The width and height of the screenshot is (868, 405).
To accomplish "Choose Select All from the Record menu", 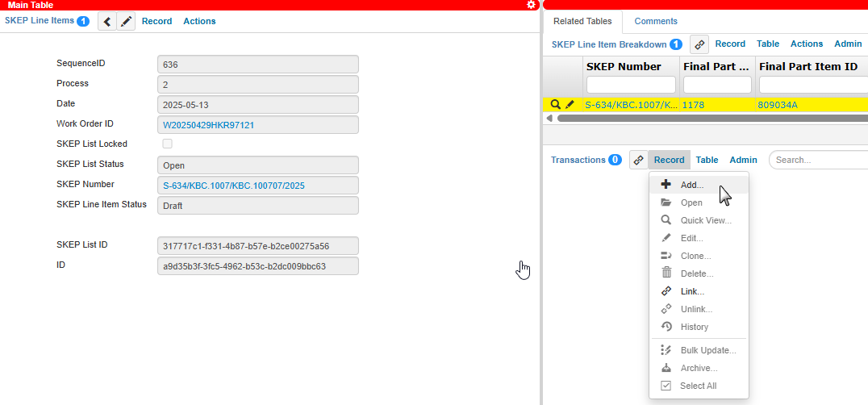I will pos(699,386).
